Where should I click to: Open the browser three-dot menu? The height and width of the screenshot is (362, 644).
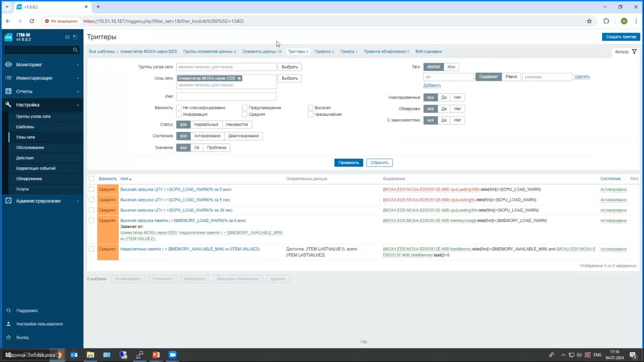636,21
